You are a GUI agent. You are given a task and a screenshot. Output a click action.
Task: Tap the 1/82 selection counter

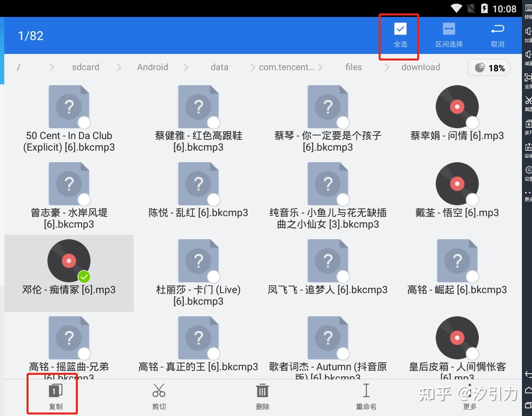[30, 36]
